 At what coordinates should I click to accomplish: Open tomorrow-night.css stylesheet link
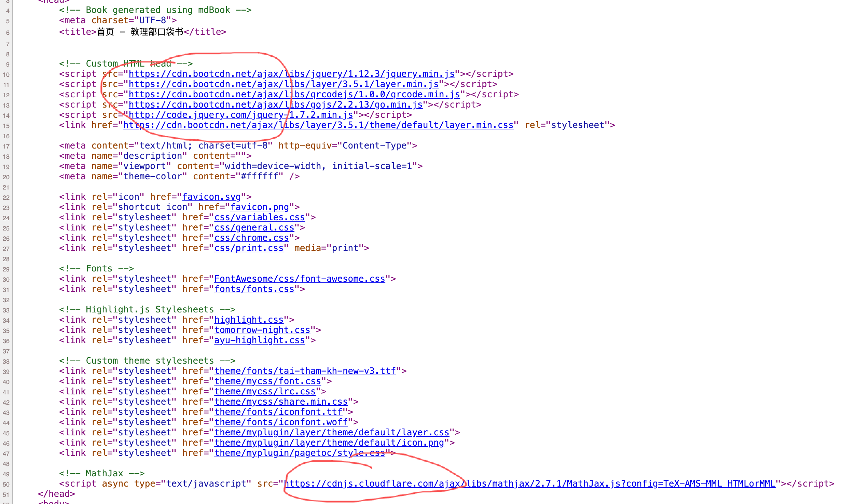[x=262, y=330]
